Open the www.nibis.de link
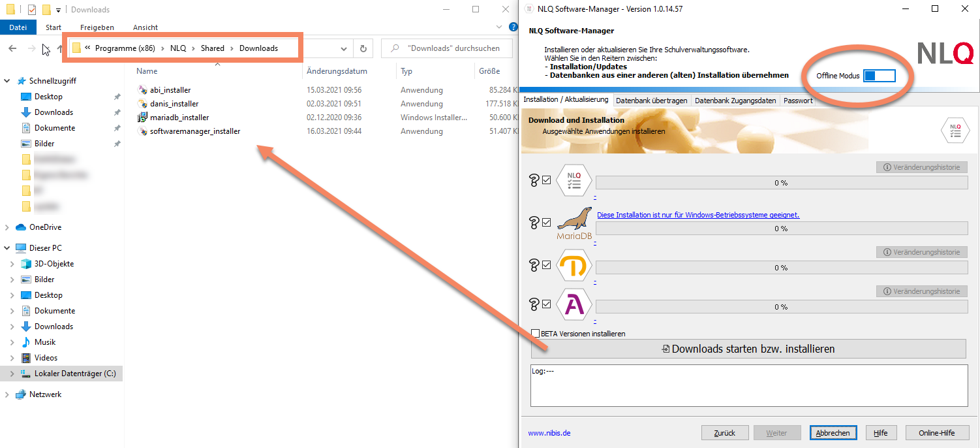The image size is (980, 448). [x=549, y=433]
